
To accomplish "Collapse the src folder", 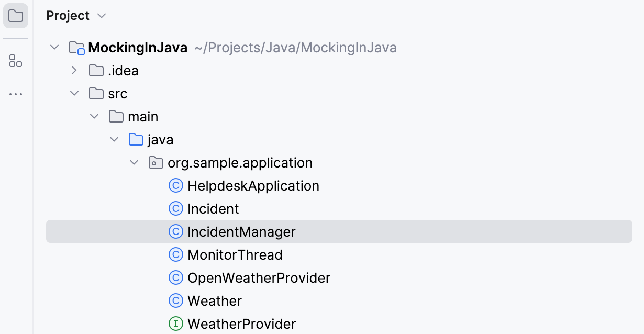I will [74, 93].
